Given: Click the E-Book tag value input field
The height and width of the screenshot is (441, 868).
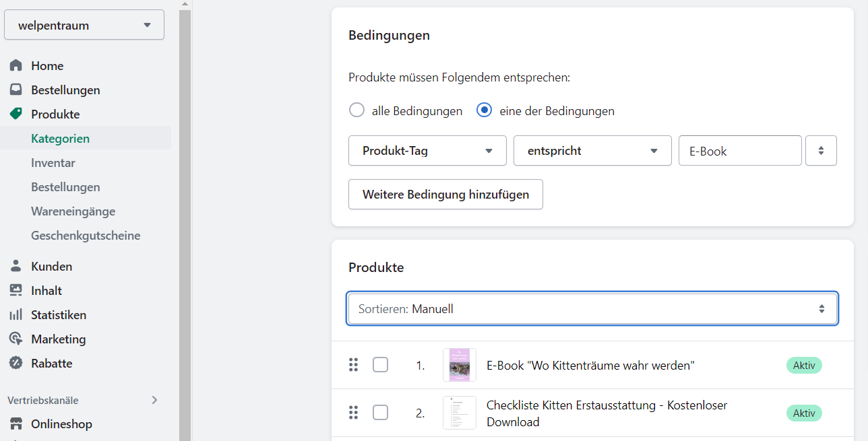Looking at the screenshot, I should point(739,151).
